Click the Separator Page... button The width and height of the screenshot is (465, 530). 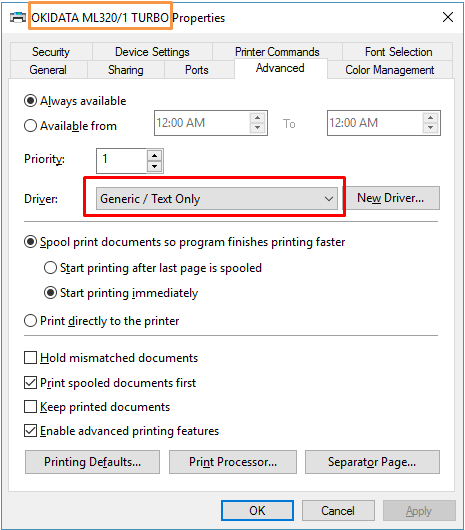point(372,462)
